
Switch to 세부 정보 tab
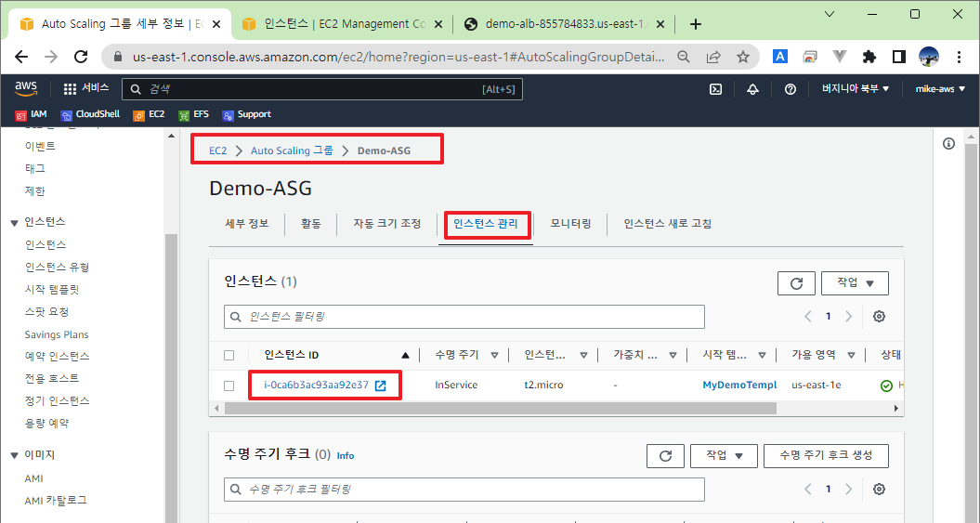(247, 224)
